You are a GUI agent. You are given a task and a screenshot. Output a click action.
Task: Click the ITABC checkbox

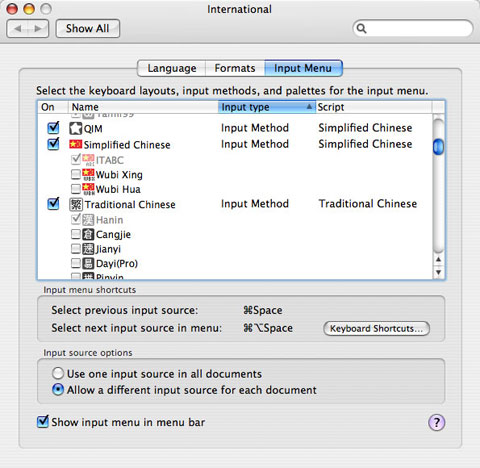[76, 159]
